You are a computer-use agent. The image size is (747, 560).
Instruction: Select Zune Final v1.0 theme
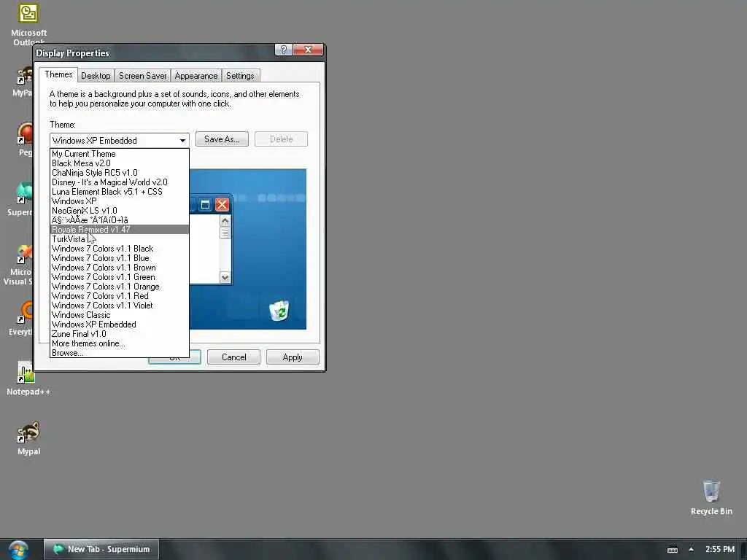point(120,334)
